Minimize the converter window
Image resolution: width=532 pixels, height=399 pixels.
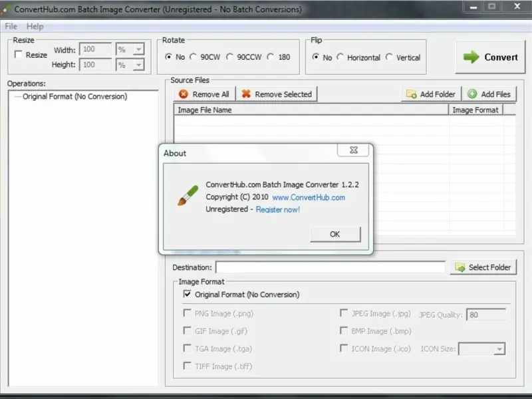point(473,7)
